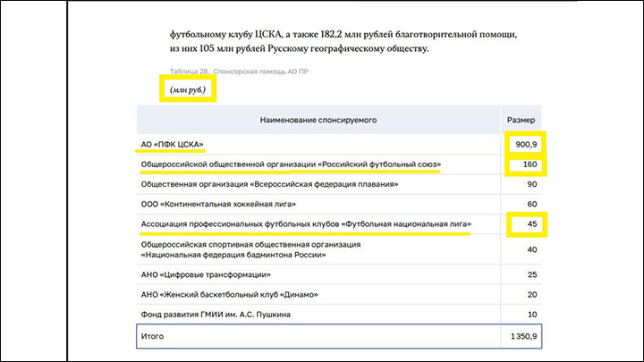Click the highlighted "(млн руб.)" unit label
Image resolution: width=644 pixels, height=362 pixels.
[x=188, y=90]
